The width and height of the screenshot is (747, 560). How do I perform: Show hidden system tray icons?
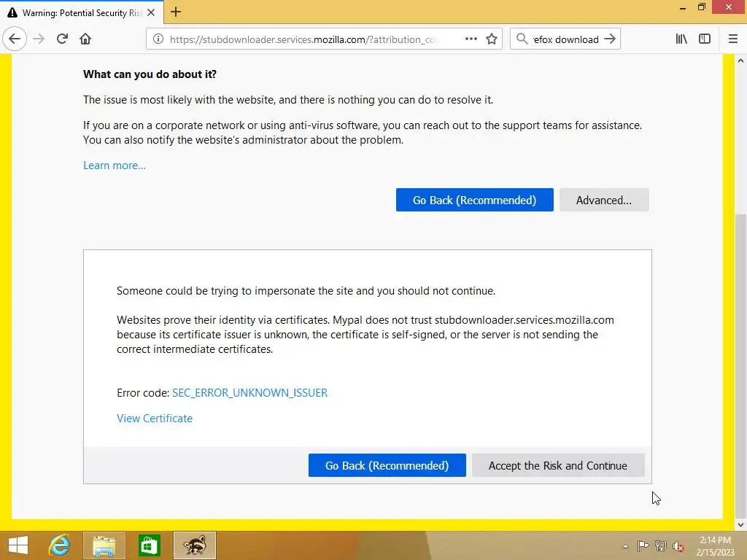(x=625, y=546)
